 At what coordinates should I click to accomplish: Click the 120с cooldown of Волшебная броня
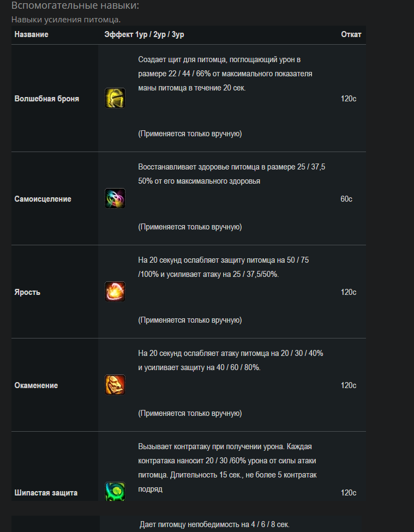click(349, 99)
